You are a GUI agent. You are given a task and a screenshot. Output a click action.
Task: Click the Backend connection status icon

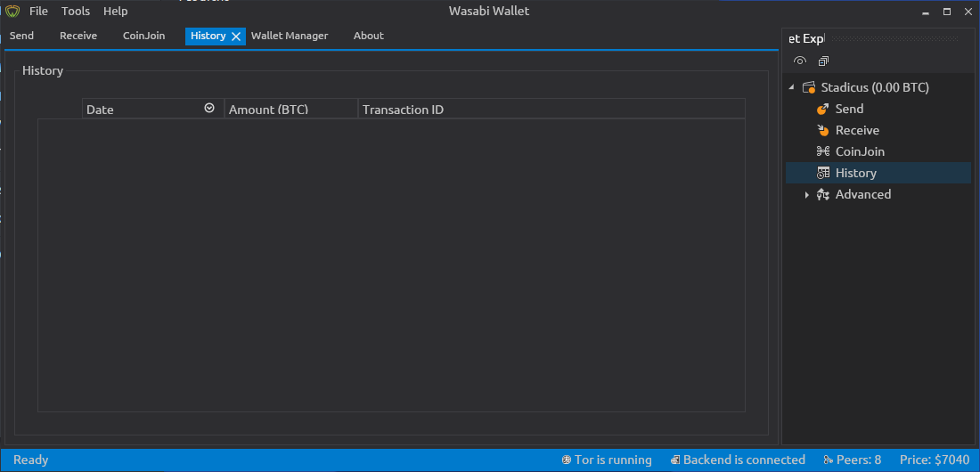click(x=675, y=460)
